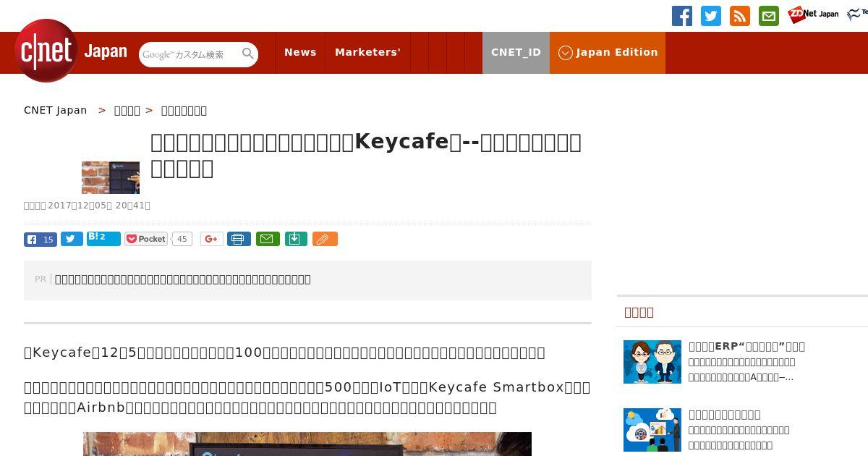Open the News menu
The height and width of the screenshot is (456, 868).
click(300, 52)
